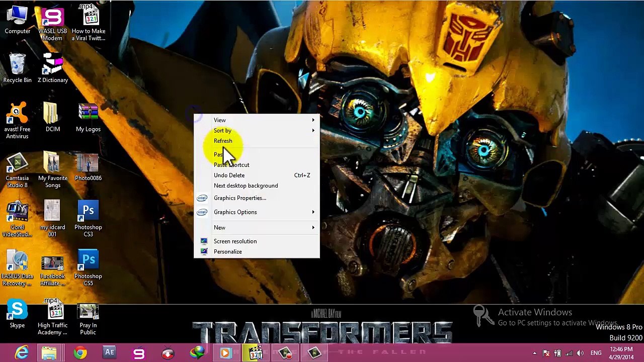Open Google Chrome from the taskbar
This screenshot has height=362, width=644.
point(80,353)
